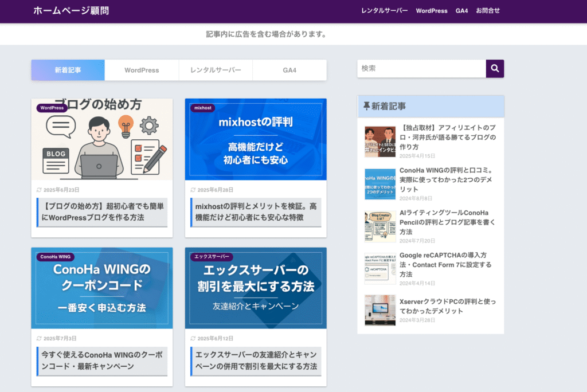Open article title 【ブログの始め方】超初心者でも簡単
Screen dimensions: 587x392
103,212
